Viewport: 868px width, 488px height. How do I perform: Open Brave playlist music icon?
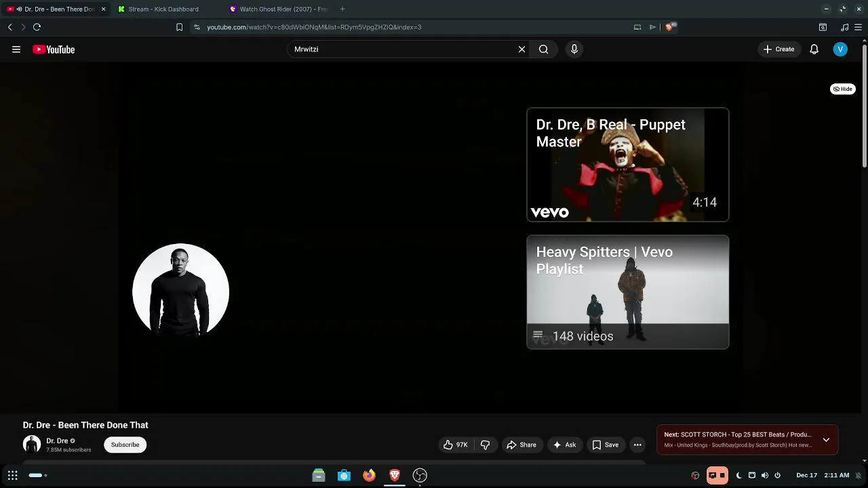click(x=844, y=27)
